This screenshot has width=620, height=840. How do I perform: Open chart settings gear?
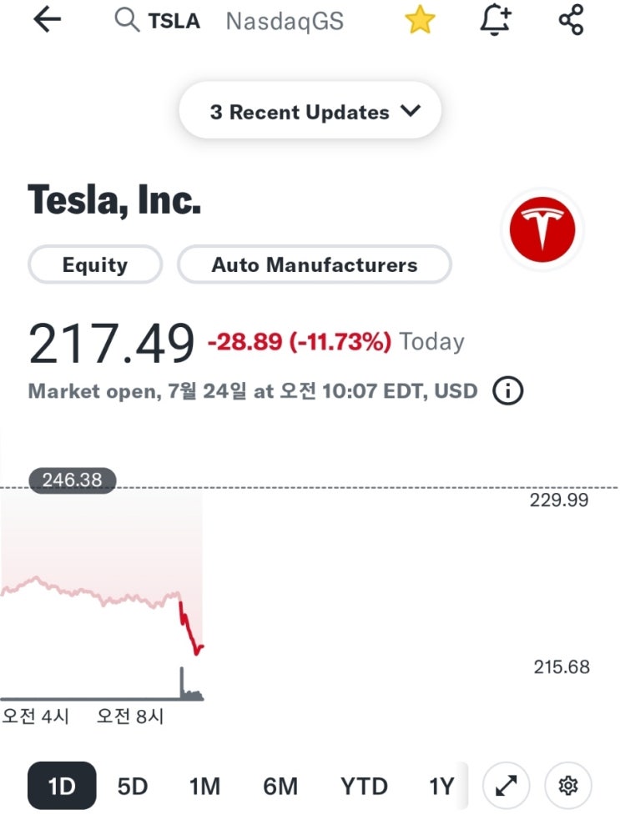pos(568,786)
